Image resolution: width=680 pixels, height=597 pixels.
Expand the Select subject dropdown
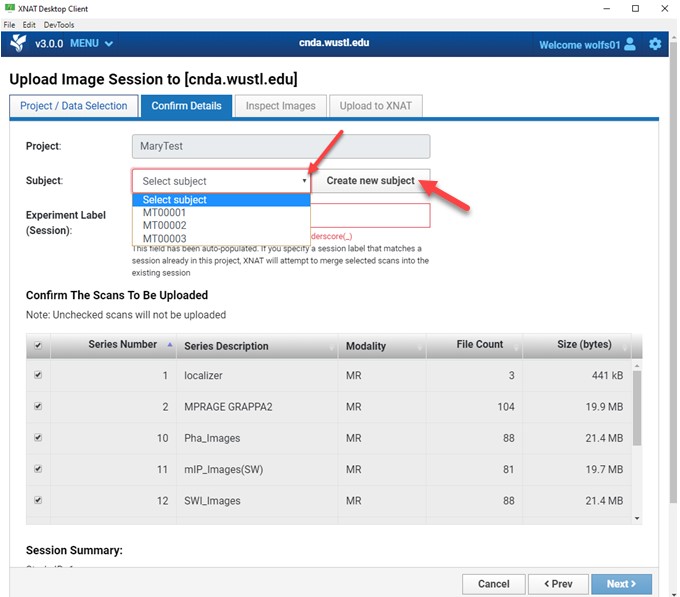(221, 181)
